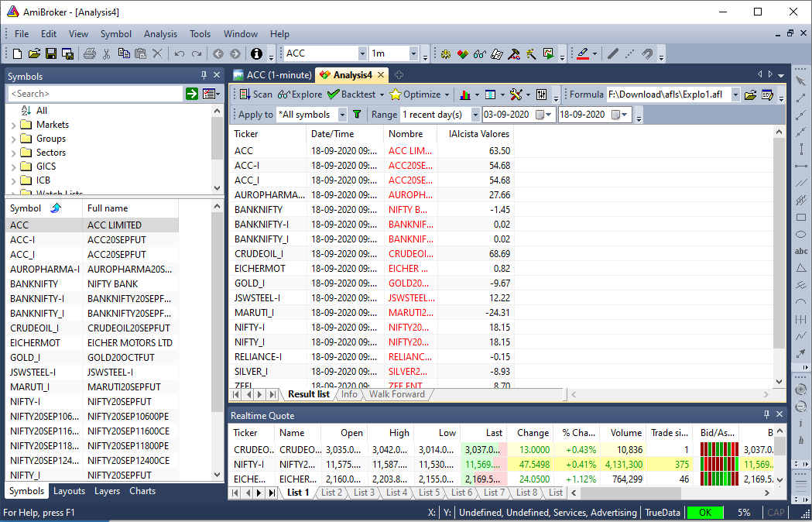812x522 pixels.
Task: Run the Backtest
Action: [x=351, y=94]
